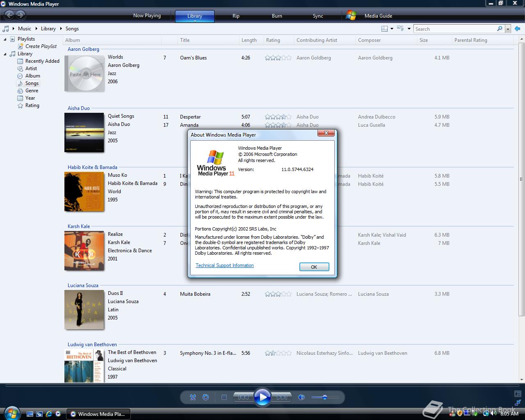
Task: Select the Muso Ko album cover
Action: [x=84, y=192]
